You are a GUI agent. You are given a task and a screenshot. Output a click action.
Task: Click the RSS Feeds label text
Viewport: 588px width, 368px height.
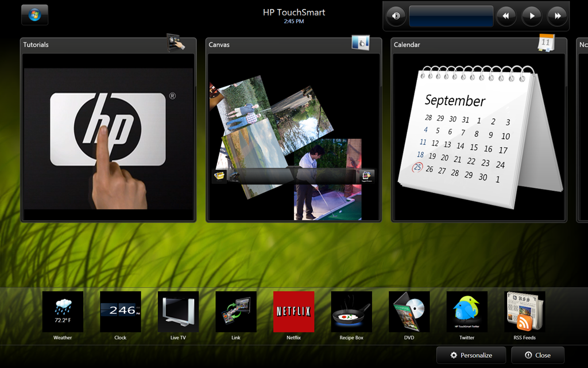click(525, 338)
